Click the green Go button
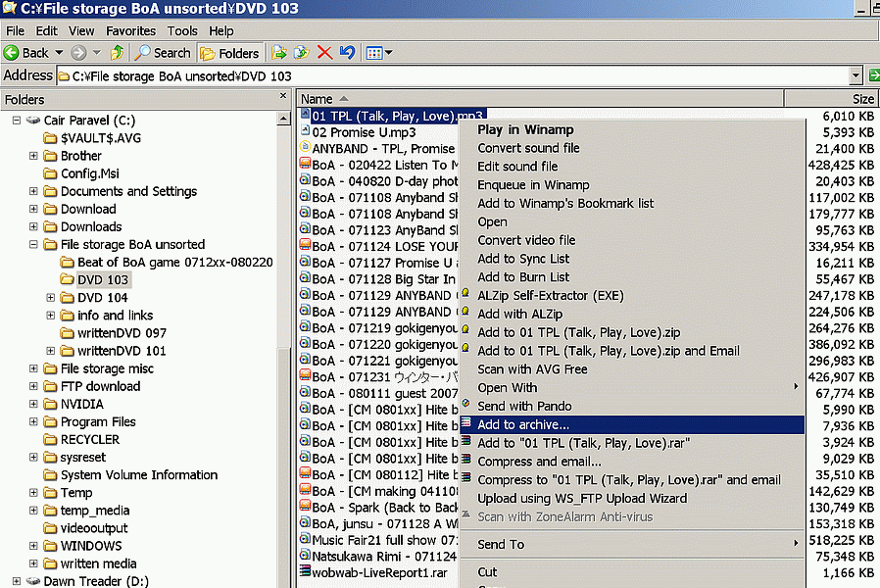The height and width of the screenshot is (588, 880). coord(874,75)
